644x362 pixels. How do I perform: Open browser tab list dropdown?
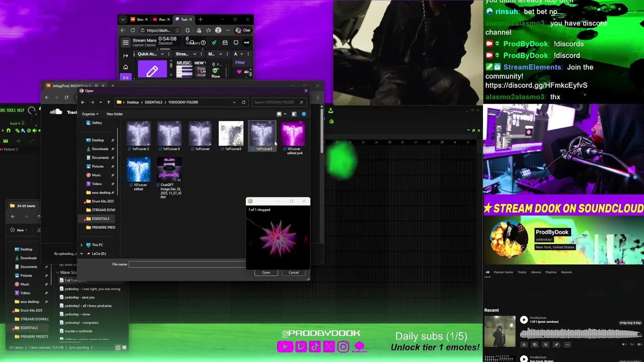[123, 20]
